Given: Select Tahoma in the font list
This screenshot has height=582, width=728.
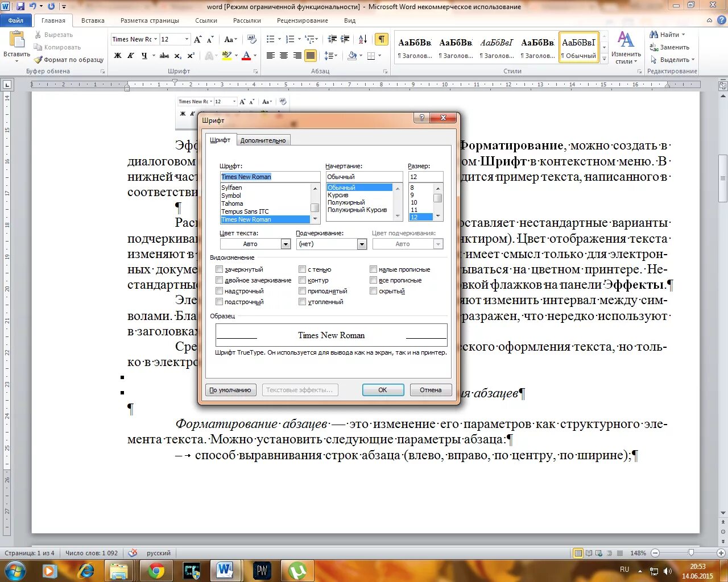Looking at the screenshot, I should pyautogui.click(x=232, y=203).
